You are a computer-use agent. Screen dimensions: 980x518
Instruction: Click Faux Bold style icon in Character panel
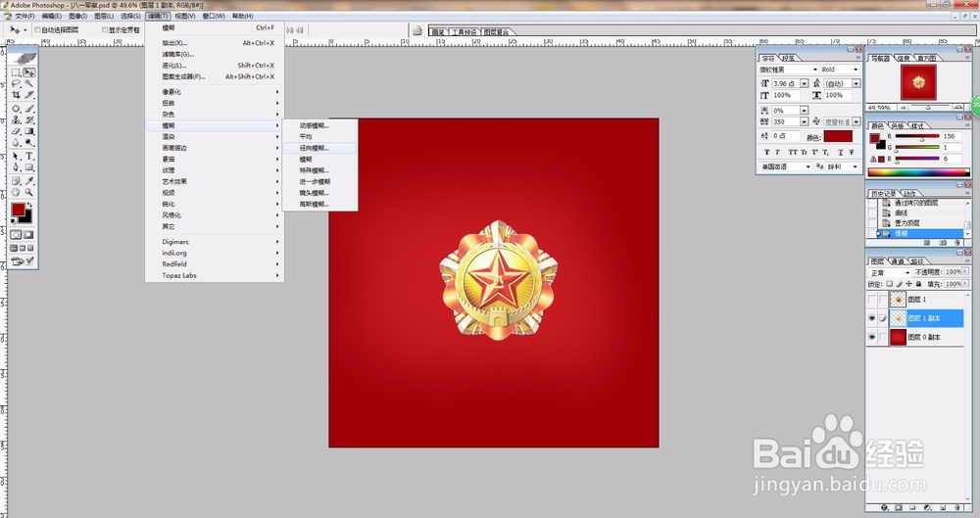click(767, 152)
